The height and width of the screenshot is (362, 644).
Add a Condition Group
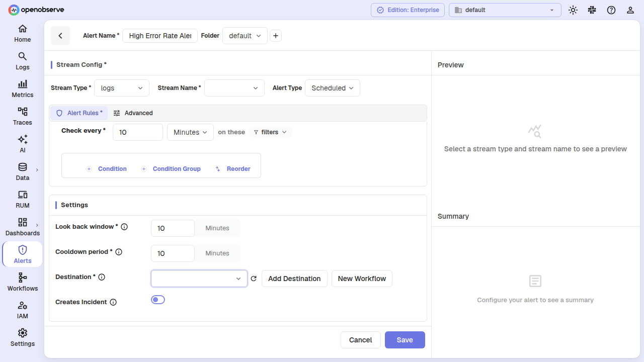171,169
